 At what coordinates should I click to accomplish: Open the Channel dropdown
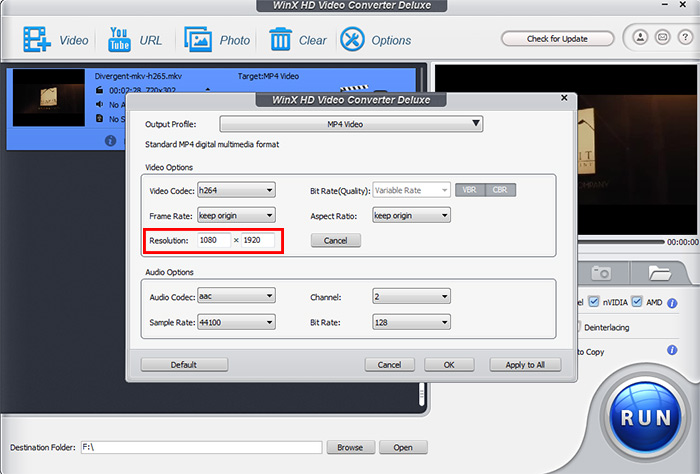coord(411,296)
